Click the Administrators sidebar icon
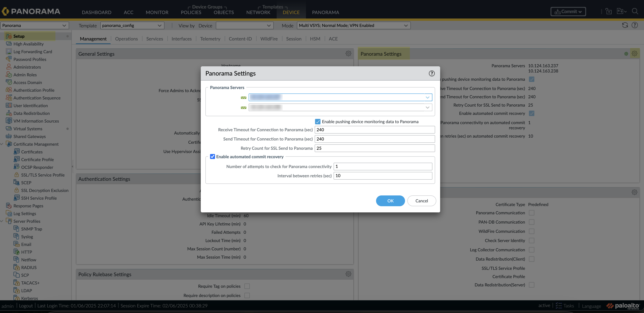The height and width of the screenshot is (313, 644). tap(9, 67)
